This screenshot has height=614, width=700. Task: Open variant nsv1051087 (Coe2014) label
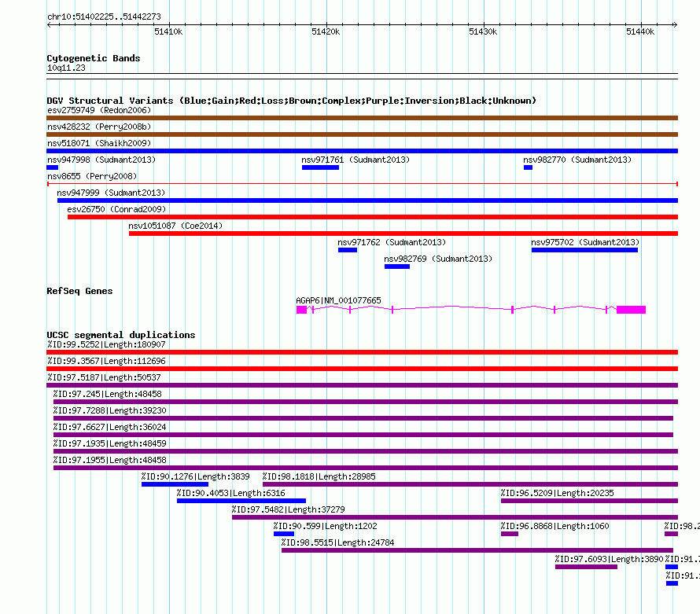pyautogui.click(x=175, y=226)
